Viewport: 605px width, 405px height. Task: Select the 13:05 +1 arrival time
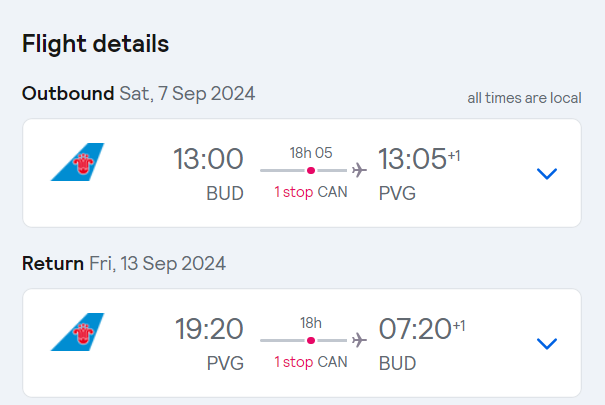(419, 159)
